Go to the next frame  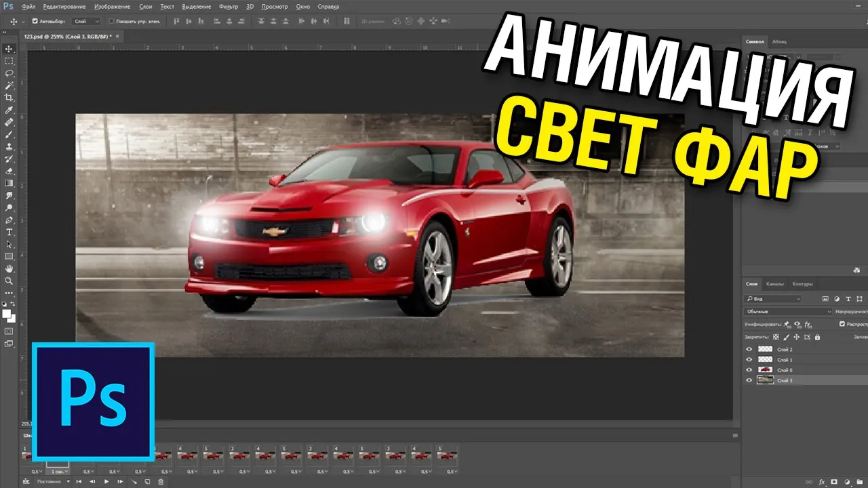pyautogui.click(x=120, y=481)
